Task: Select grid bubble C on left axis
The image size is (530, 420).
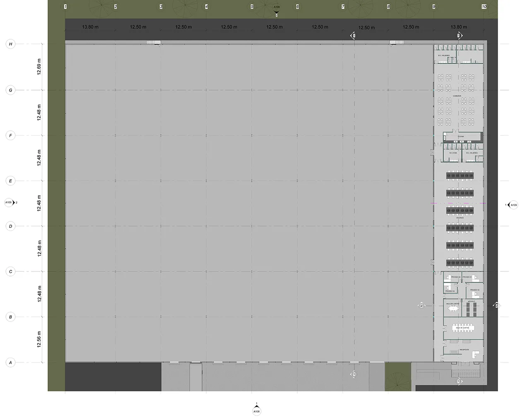Action: [x=11, y=272]
